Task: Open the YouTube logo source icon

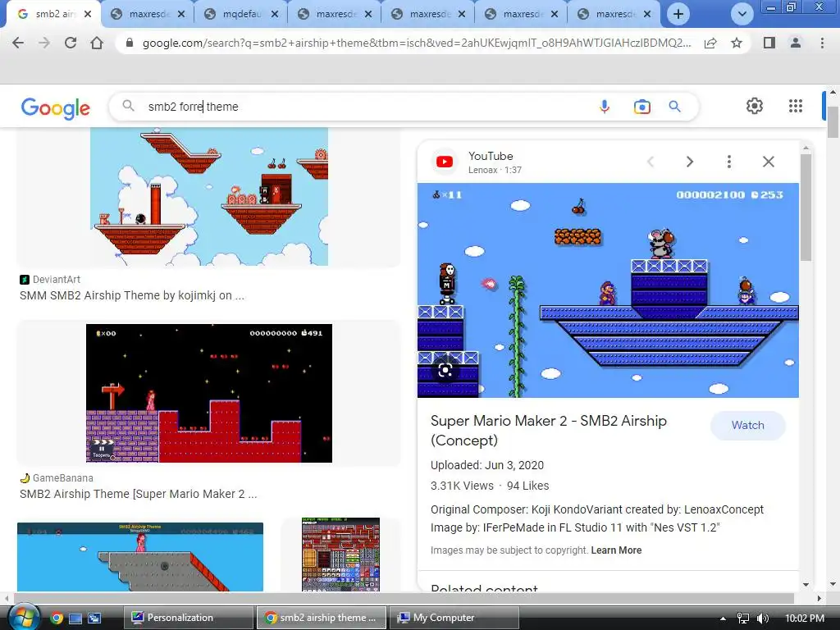Action: pyautogui.click(x=444, y=162)
